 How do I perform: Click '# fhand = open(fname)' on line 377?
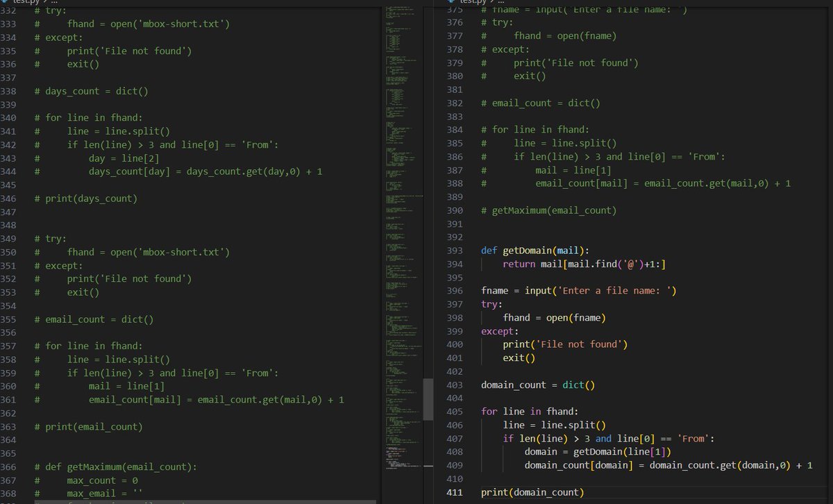point(549,35)
